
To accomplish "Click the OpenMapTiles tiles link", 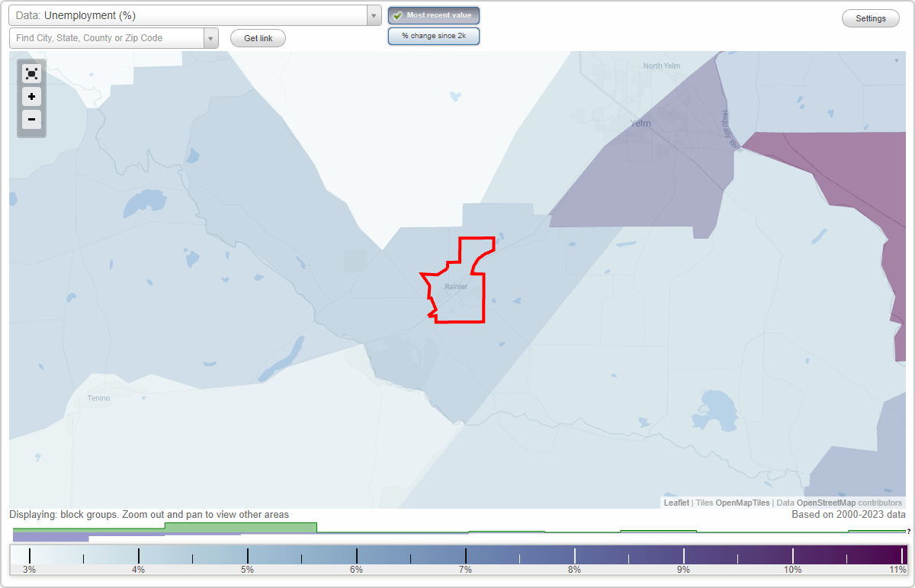I will point(743,503).
